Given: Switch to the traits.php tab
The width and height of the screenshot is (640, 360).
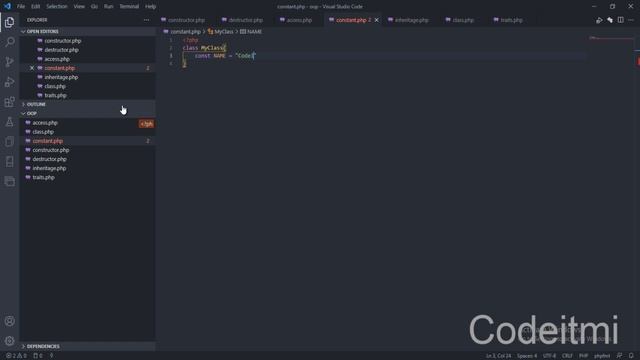Looking at the screenshot, I should (x=511, y=20).
